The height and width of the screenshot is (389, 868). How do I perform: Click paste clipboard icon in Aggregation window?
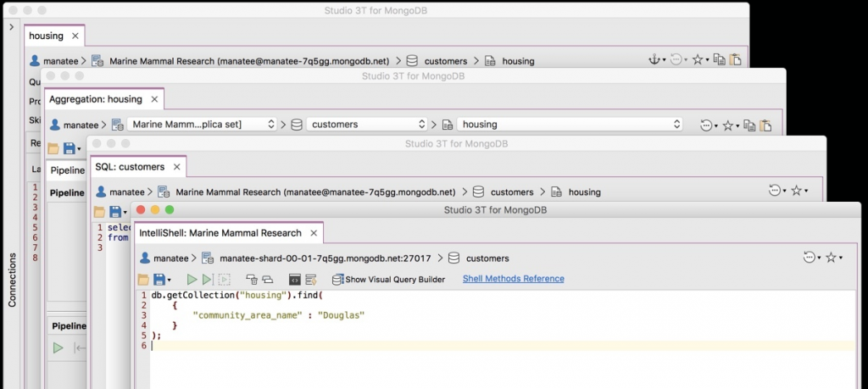pos(765,125)
